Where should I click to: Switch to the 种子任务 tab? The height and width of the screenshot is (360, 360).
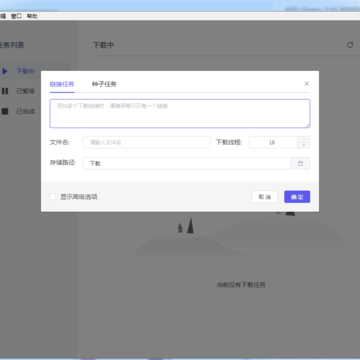coord(104,84)
